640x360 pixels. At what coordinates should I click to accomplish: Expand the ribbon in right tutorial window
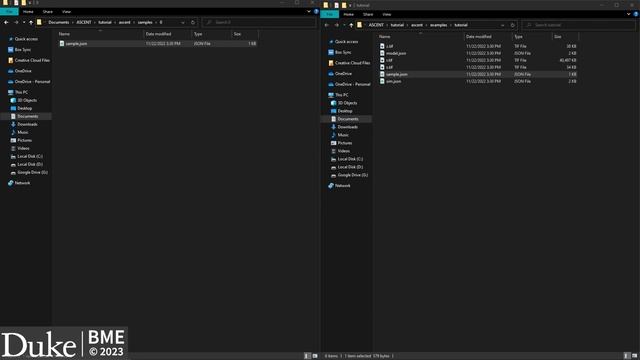click(629, 14)
